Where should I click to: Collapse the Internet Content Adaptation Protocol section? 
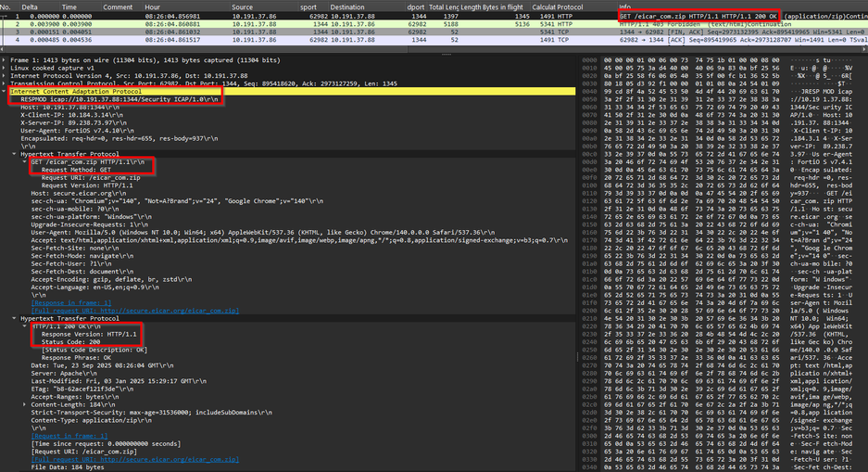pos(5,92)
